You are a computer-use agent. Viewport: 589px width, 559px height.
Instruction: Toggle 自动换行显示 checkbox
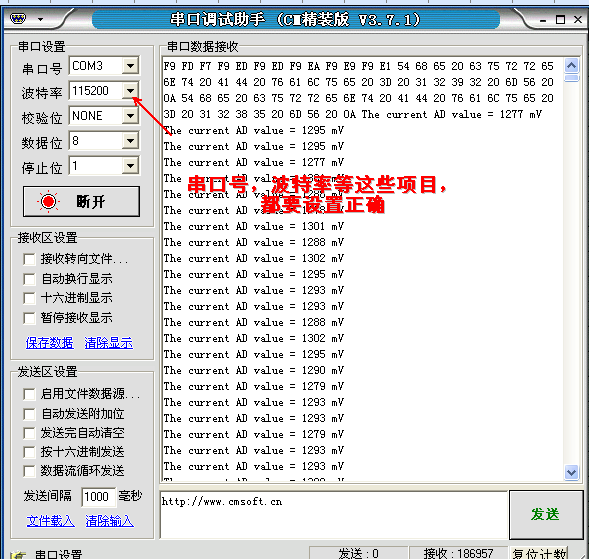[x=29, y=279]
